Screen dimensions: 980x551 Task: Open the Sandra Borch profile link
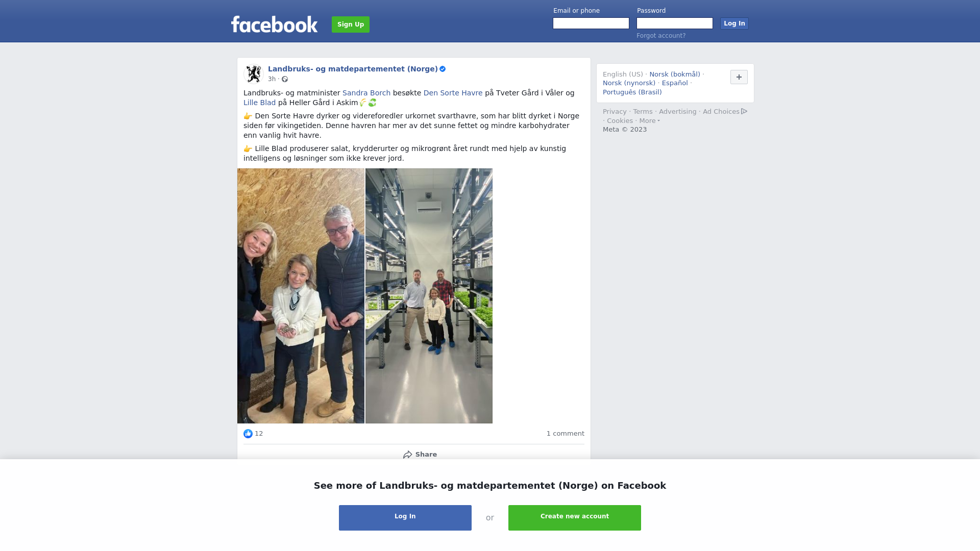[x=366, y=93]
